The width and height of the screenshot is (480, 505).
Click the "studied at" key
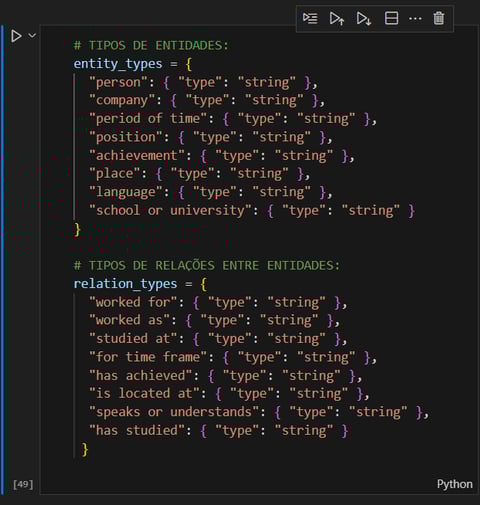133,339
